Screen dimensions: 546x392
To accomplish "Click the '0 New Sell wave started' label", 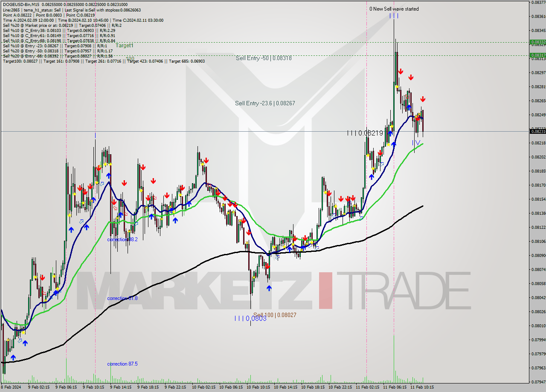I will [394, 9].
